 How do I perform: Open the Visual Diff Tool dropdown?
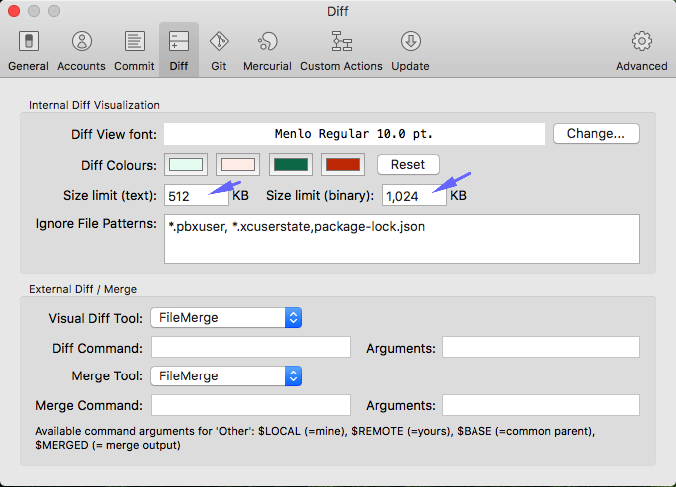coord(226,318)
